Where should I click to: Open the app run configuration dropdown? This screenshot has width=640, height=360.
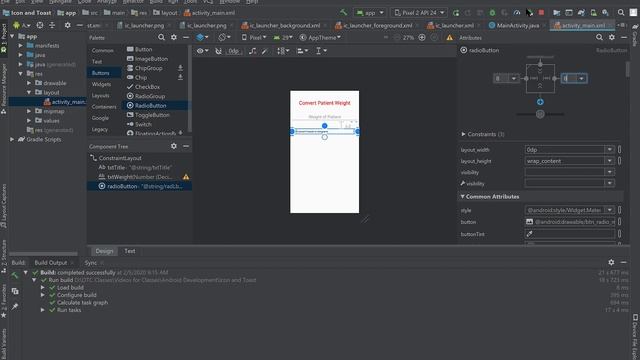(370, 13)
